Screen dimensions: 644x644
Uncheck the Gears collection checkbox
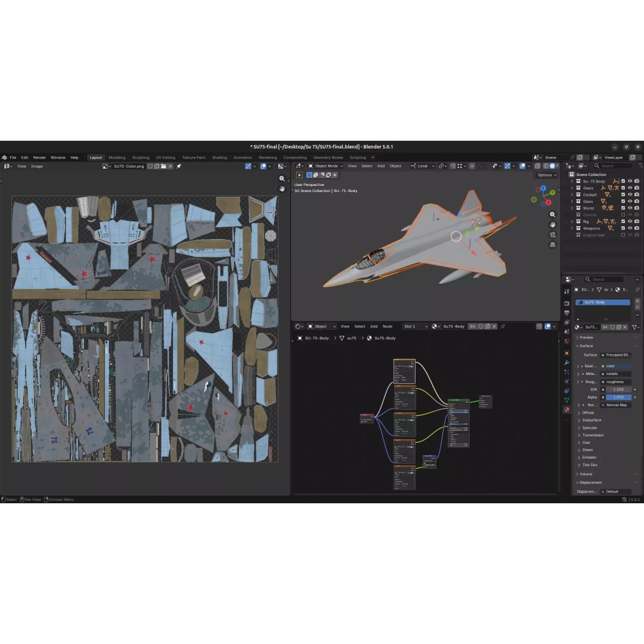tap(623, 188)
